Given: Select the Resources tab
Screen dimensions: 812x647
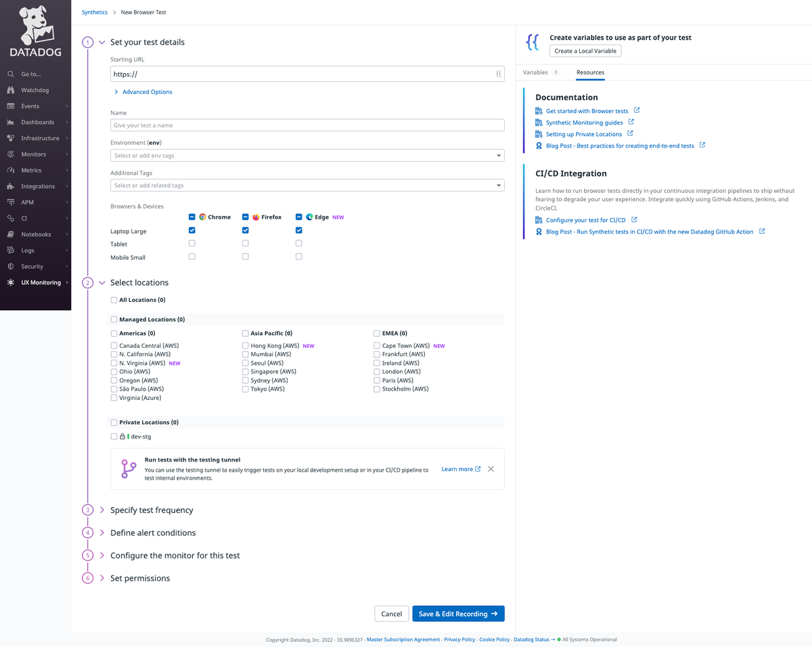Looking at the screenshot, I should (590, 72).
